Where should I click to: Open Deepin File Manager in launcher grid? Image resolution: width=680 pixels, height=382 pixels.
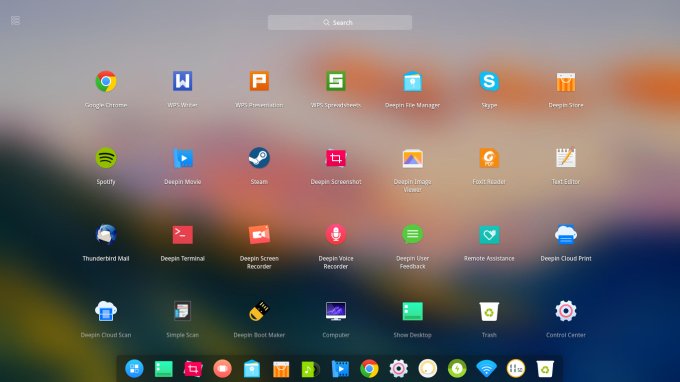412,82
